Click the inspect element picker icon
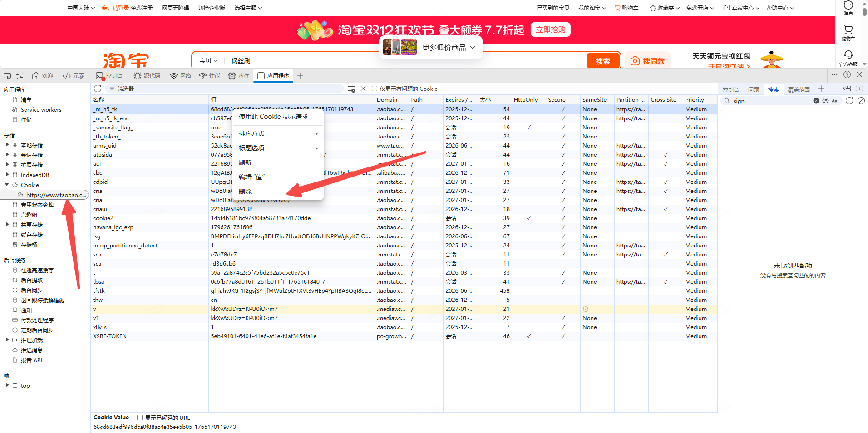 [x=7, y=76]
